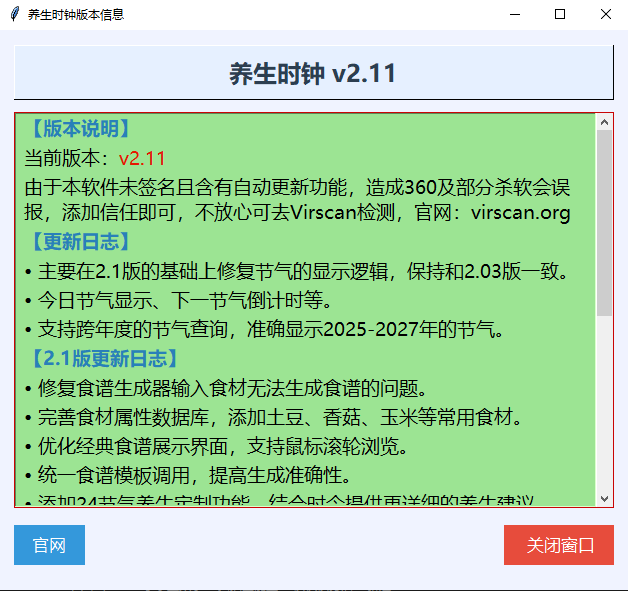
Task: Open the 官网 website button
Action: coord(49,545)
